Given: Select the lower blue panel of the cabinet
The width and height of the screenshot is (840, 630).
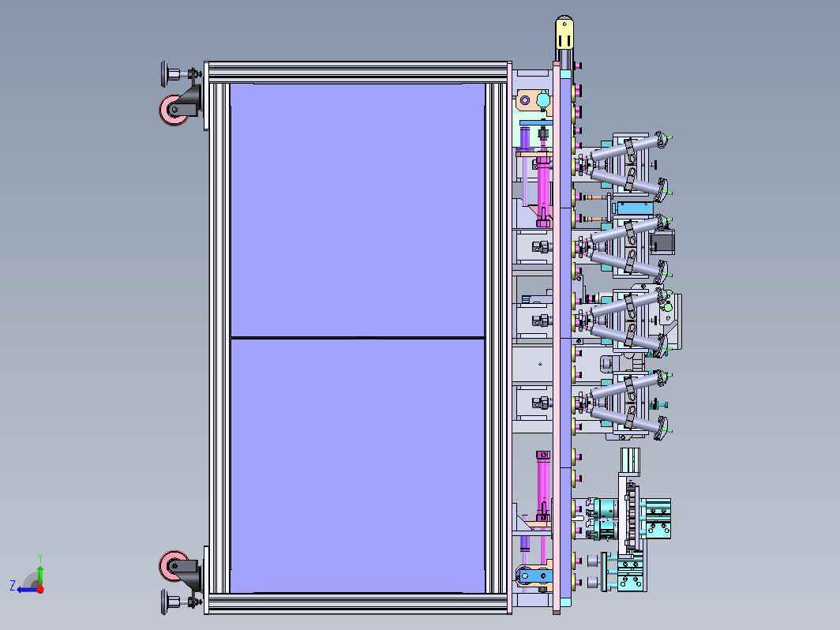Looking at the screenshot, I should click(358, 466).
